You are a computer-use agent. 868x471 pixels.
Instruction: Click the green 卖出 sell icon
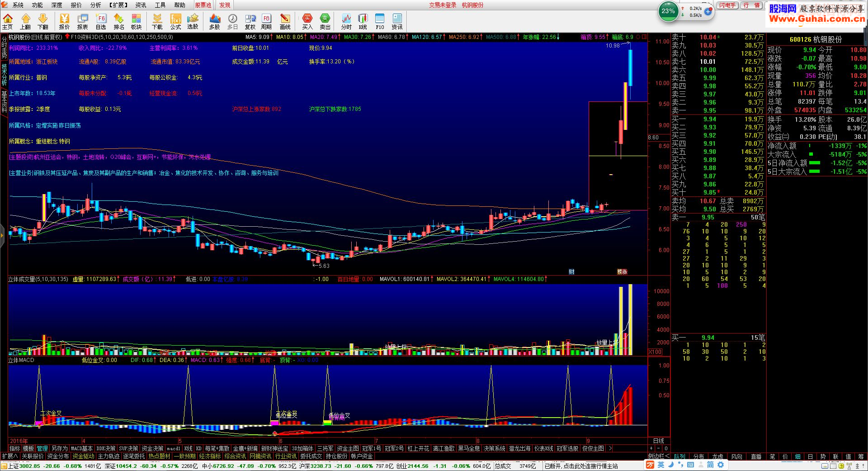point(325,21)
